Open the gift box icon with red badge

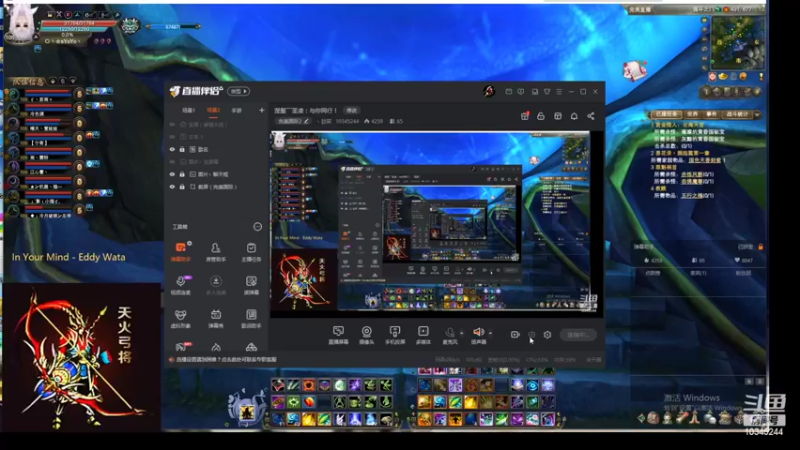[524, 116]
